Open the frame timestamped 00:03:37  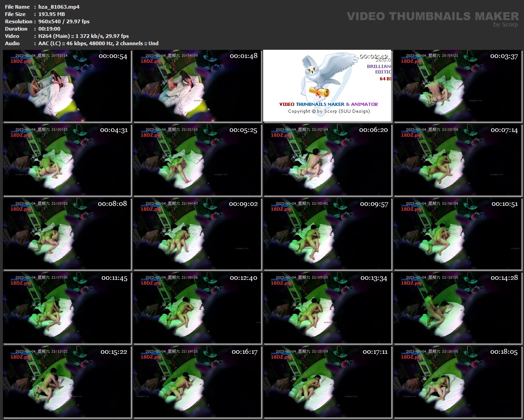[458, 86]
